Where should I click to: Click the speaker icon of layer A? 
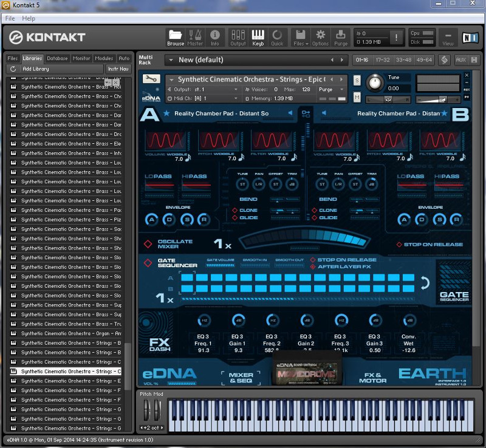[290, 113]
